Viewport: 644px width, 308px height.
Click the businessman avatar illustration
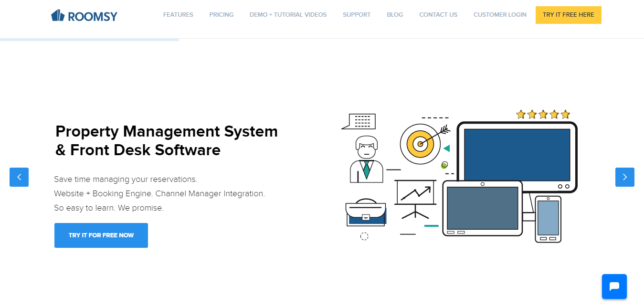pos(366,160)
